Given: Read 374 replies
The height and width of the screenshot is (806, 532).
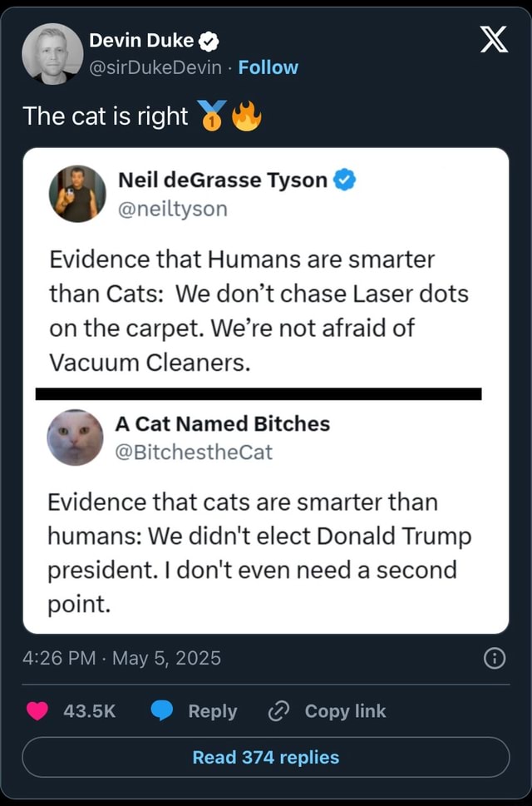Looking at the screenshot, I should coord(266,757).
